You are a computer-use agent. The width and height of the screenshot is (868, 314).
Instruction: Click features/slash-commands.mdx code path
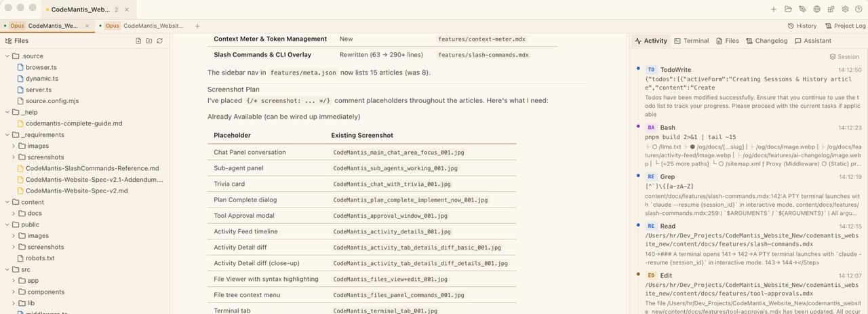pos(483,55)
